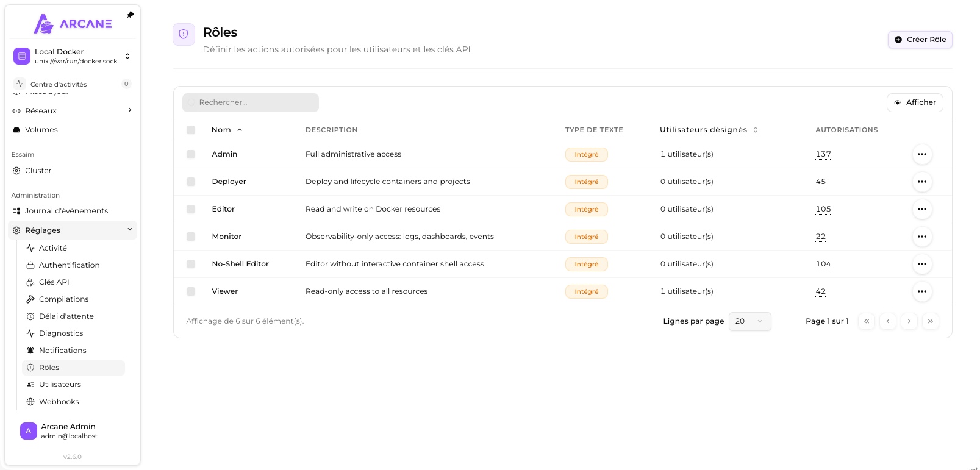This screenshot has width=980, height=470.
Task: Click the Créer Rôle button
Action: tap(920, 40)
